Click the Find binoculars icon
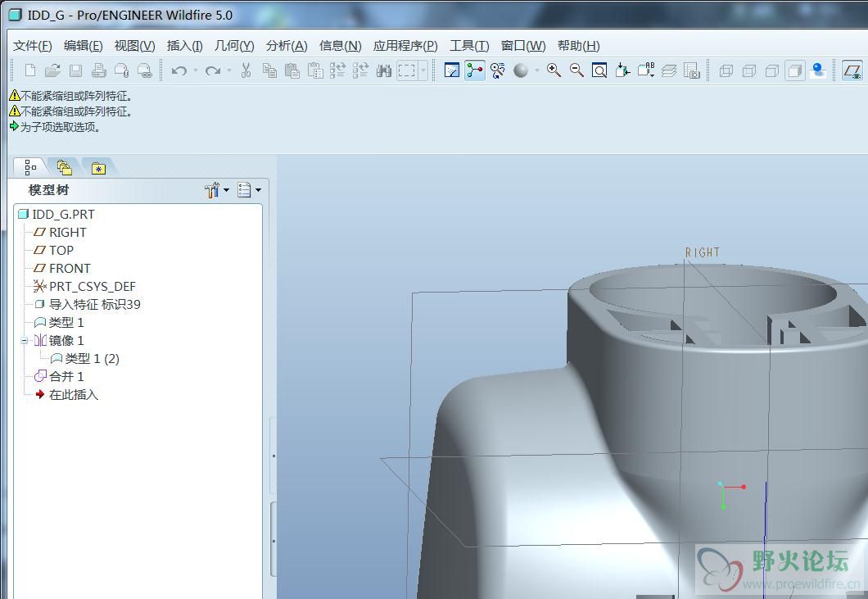The width and height of the screenshot is (868, 599). 383,70
